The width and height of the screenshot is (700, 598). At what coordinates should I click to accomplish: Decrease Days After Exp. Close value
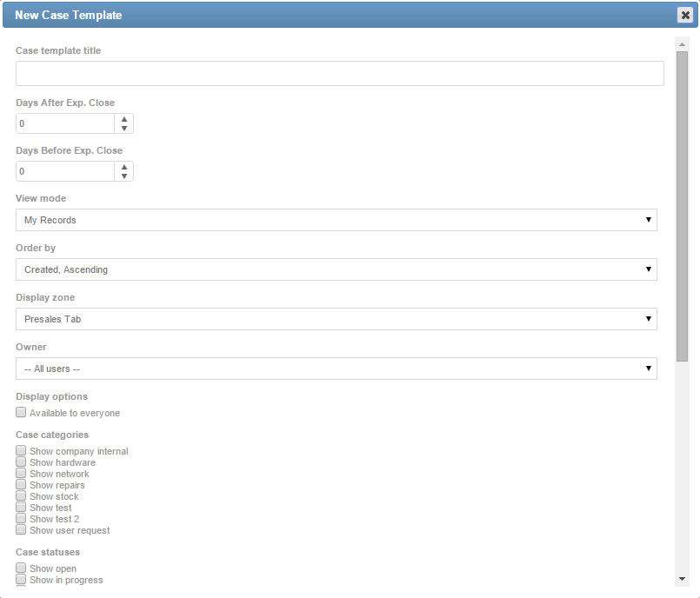(x=124, y=129)
